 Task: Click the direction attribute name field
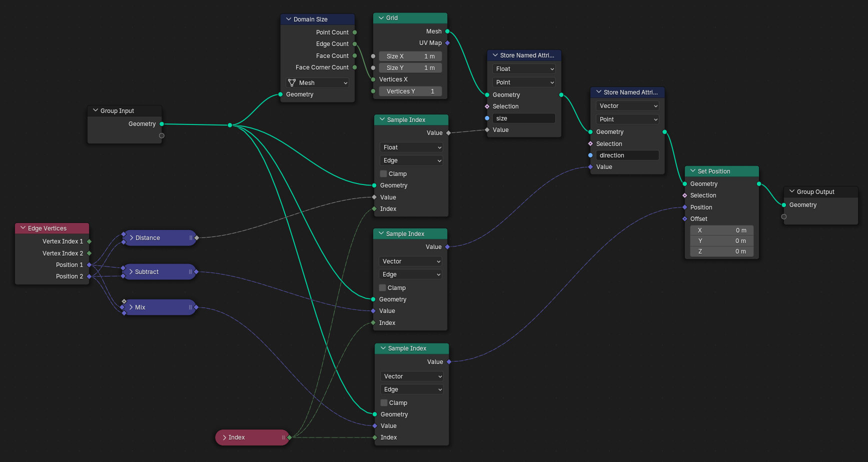(627, 155)
